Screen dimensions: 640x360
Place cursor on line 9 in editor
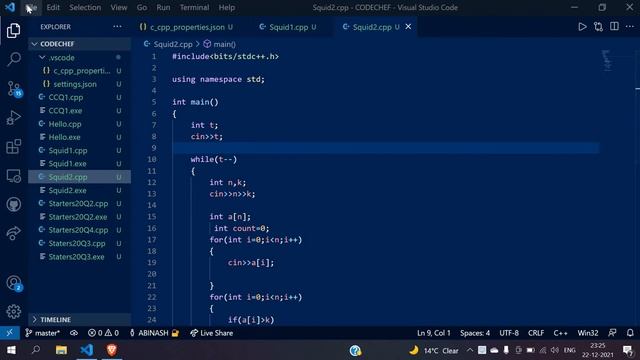(x=386, y=148)
